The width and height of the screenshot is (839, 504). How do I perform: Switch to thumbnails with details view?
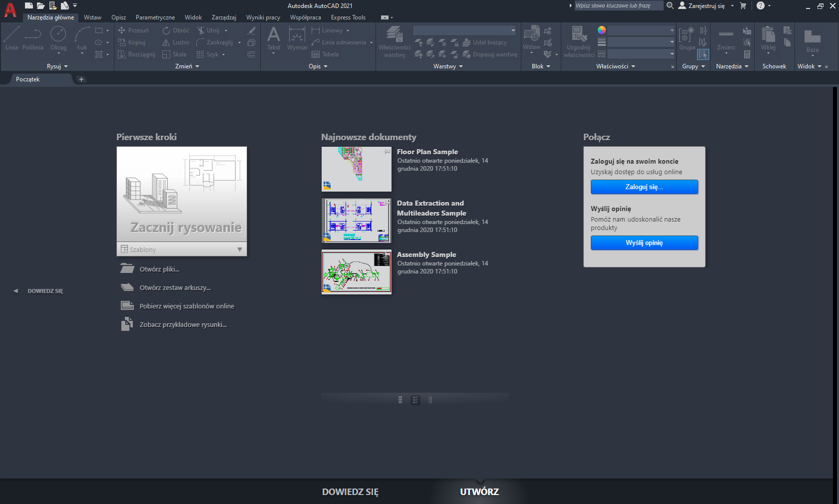tap(416, 400)
